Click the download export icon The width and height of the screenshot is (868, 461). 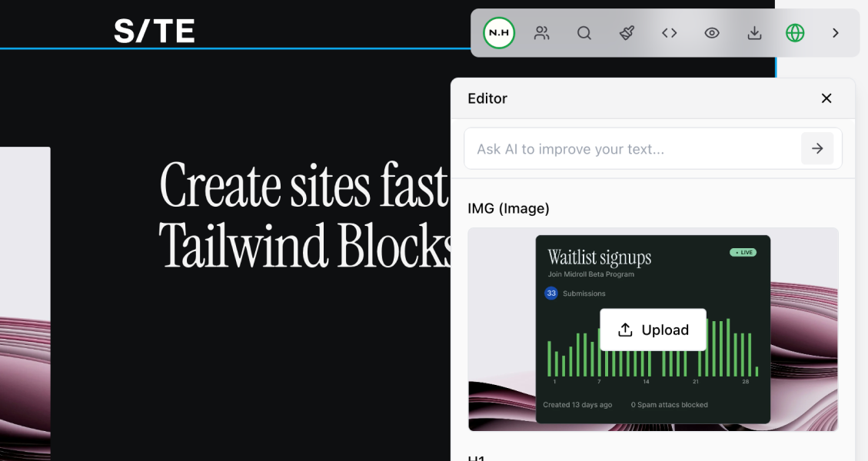(x=754, y=33)
